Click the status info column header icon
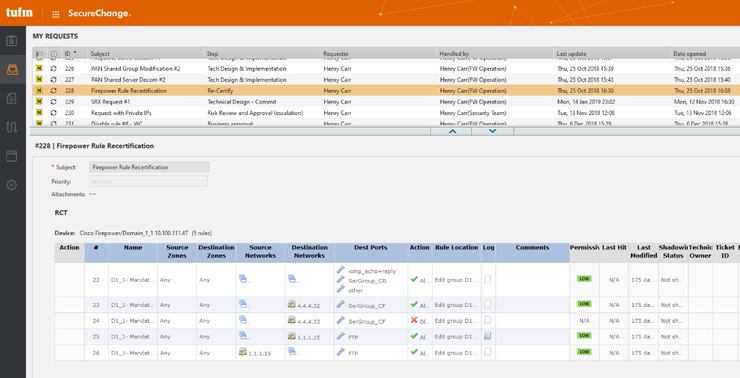740x378 pixels. 53,54
